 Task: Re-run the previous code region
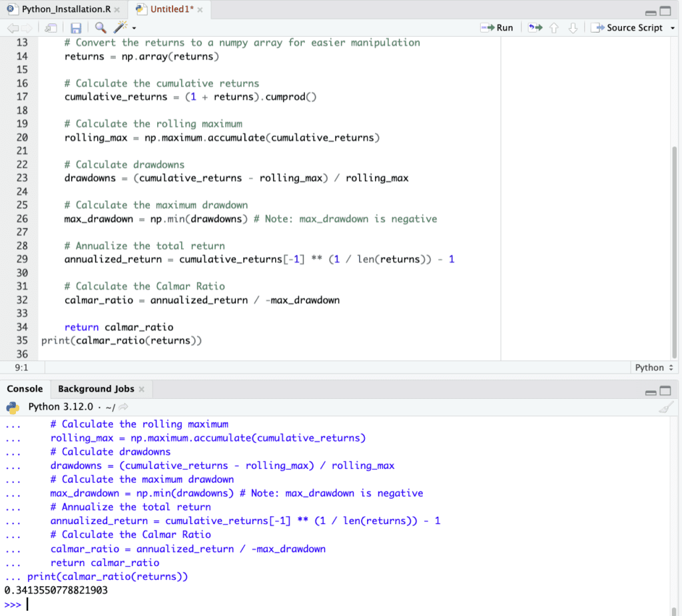point(535,28)
